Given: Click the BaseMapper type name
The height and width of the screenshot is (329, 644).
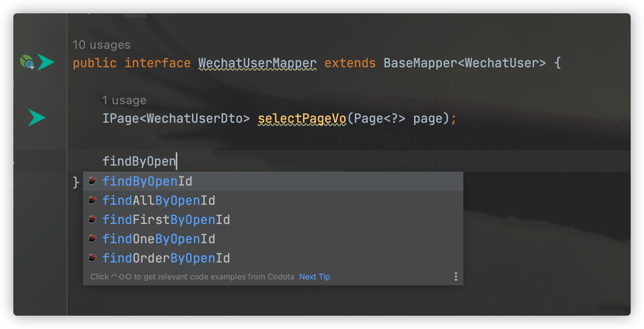Looking at the screenshot, I should [420, 63].
